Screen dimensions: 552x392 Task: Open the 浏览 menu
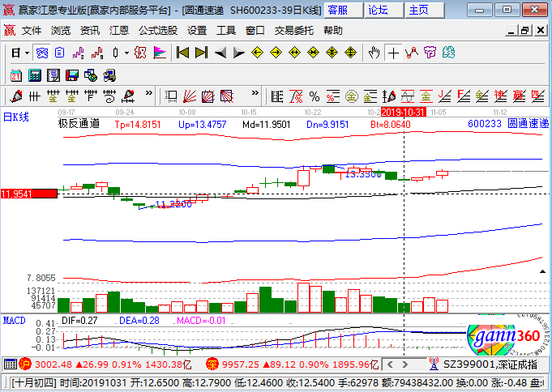coord(61,31)
